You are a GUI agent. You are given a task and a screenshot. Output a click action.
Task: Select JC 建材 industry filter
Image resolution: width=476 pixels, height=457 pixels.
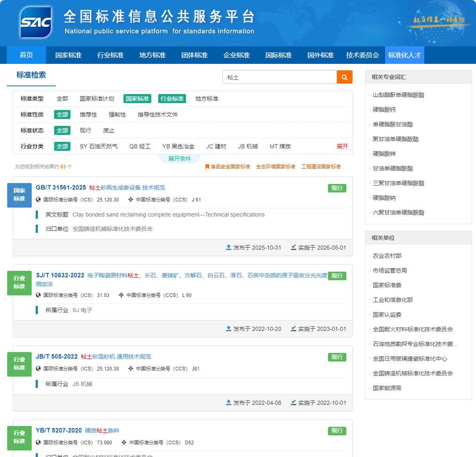[x=216, y=146]
